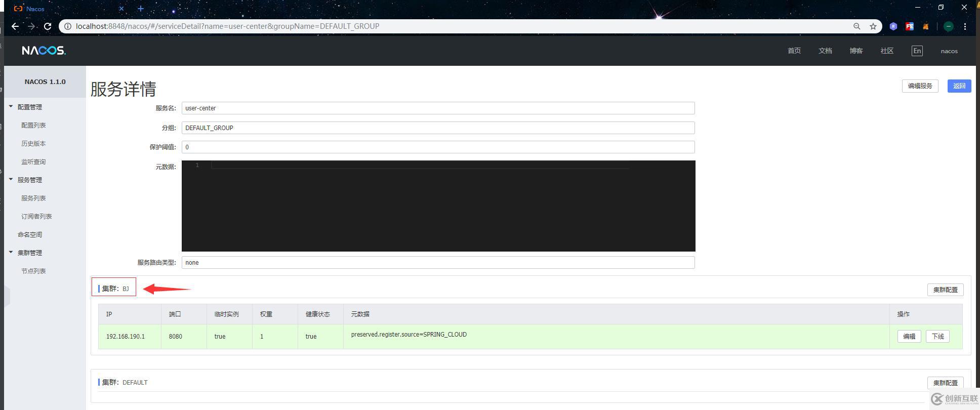Open the orange browser extension icon
This screenshot has width=980, height=410.
pyautogui.click(x=926, y=26)
